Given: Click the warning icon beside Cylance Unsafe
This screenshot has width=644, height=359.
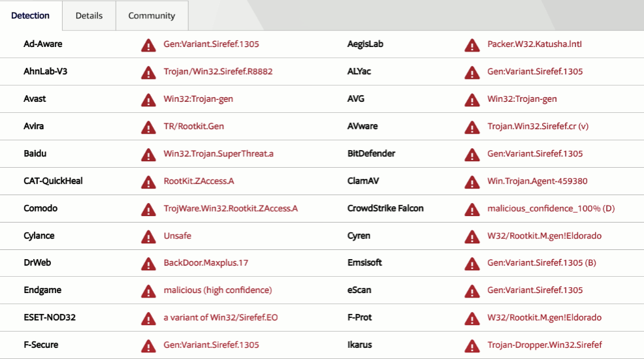Looking at the screenshot, I should 148,236.
